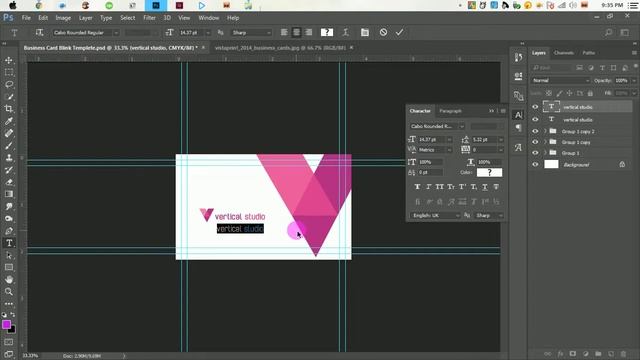Screen dimensions: 640x360
Task: Select the Crop tool
Action: pyautogui.click(x=9, y=109)
